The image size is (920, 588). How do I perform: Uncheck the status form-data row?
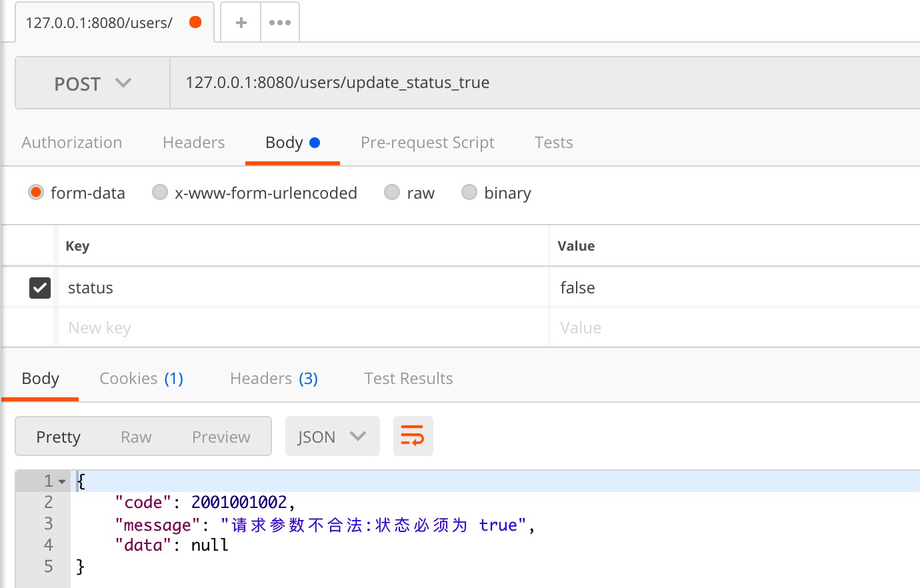39,287
